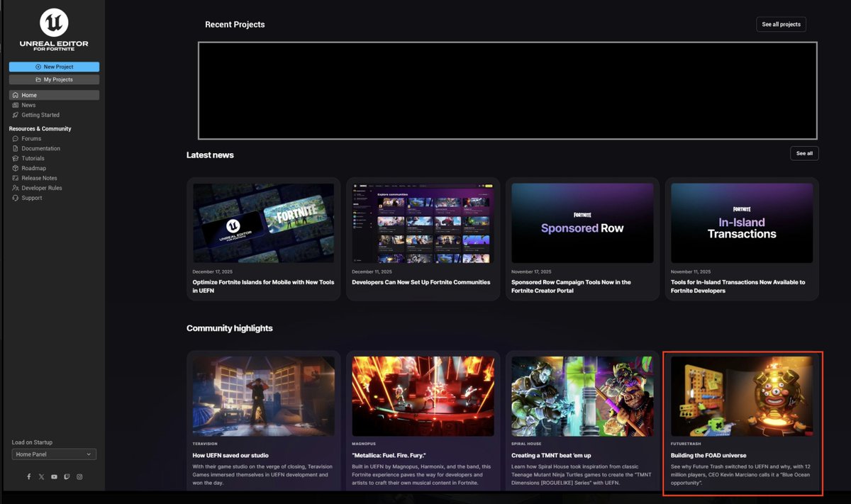Click the Unreal Engine logo in the sidebar
Screen dimensions: 851x504
(54, 23)
